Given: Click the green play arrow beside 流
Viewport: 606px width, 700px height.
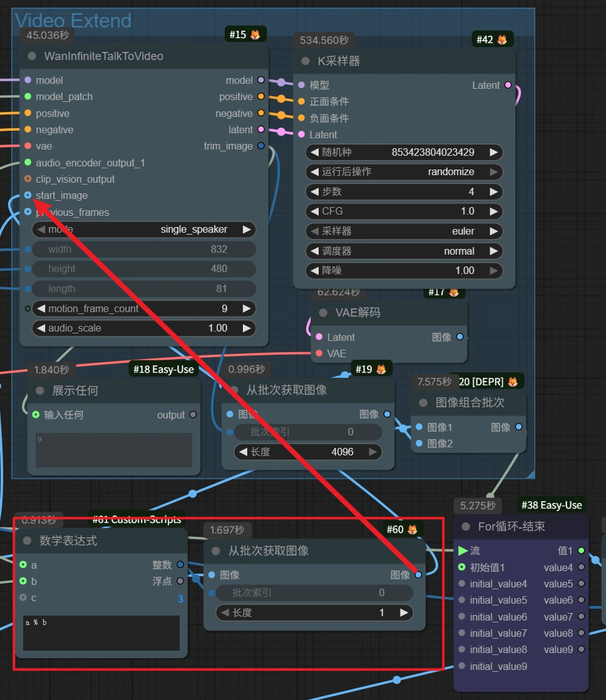Looking at the screenshot, I should pyautogui.click(x=463, y=550).
